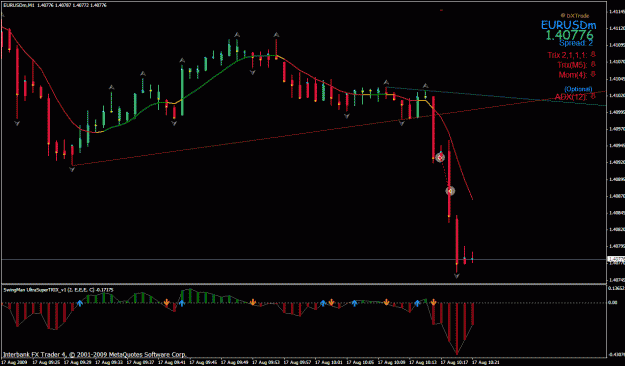Viewport: 625px width, 366px height.
Task: Click red down-arrow signal next to Mom(4)
Action: (x=593, y=74)
